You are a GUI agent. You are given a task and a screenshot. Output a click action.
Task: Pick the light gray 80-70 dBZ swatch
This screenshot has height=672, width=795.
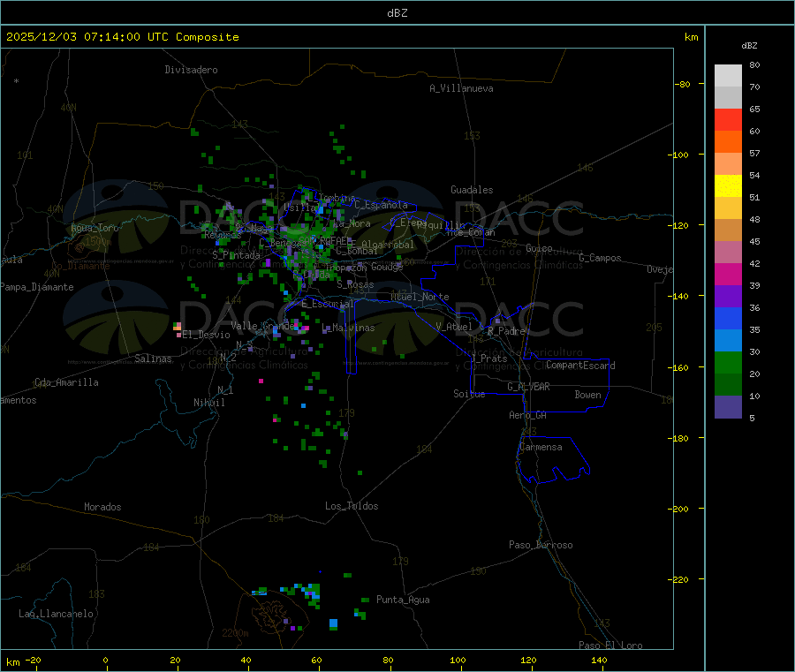coord(728,76)
